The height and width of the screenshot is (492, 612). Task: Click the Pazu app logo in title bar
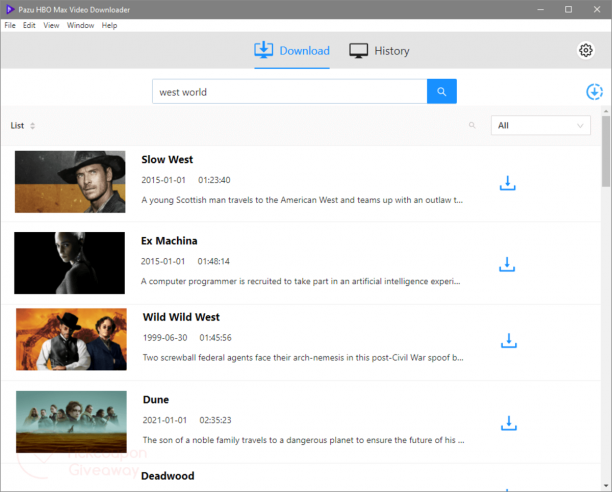click(10, 9)
